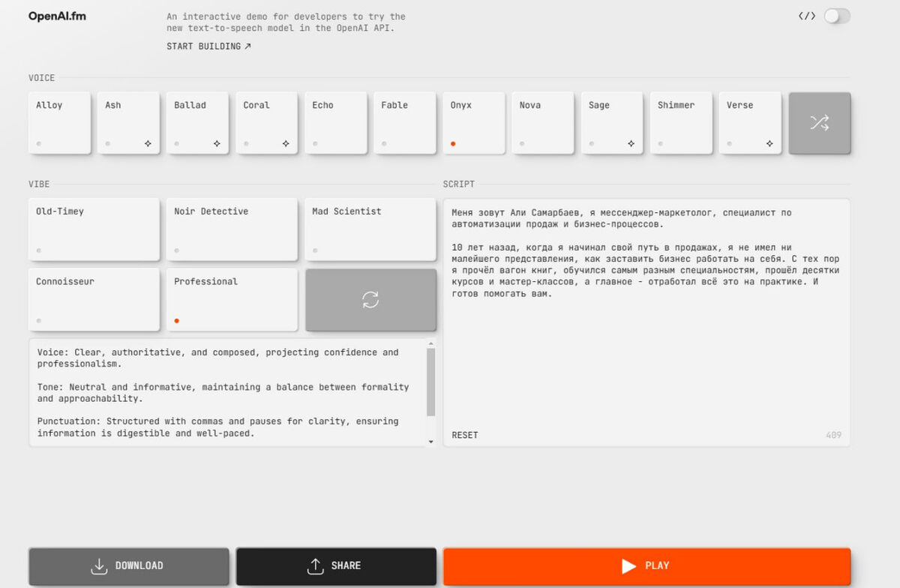Click the OpenAI.fm logo

pyautogui.click(x=57, y=16)
